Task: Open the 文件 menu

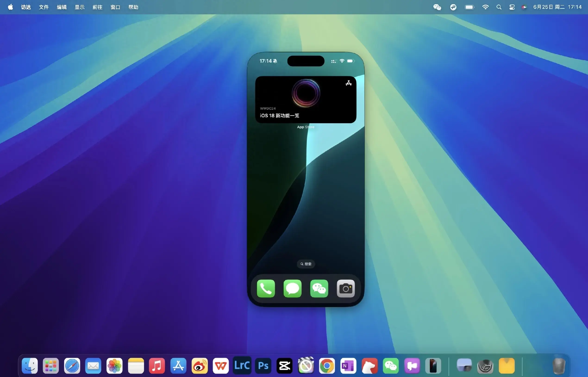Action: (x=44, y=7)
